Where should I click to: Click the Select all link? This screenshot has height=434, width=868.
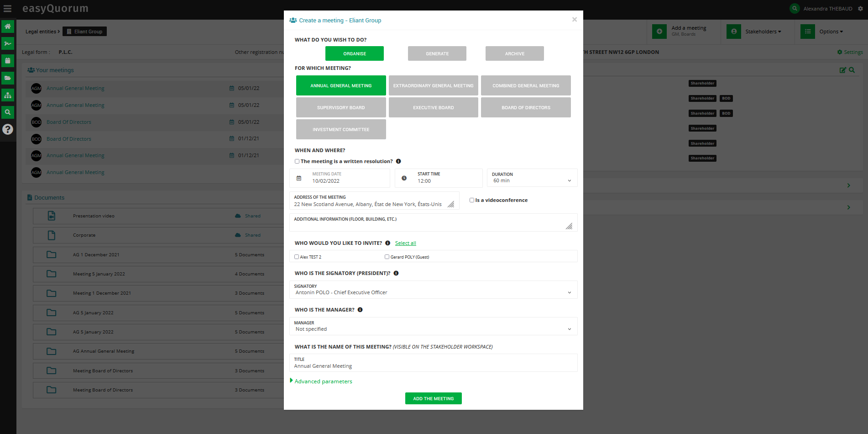click(405, 243)
